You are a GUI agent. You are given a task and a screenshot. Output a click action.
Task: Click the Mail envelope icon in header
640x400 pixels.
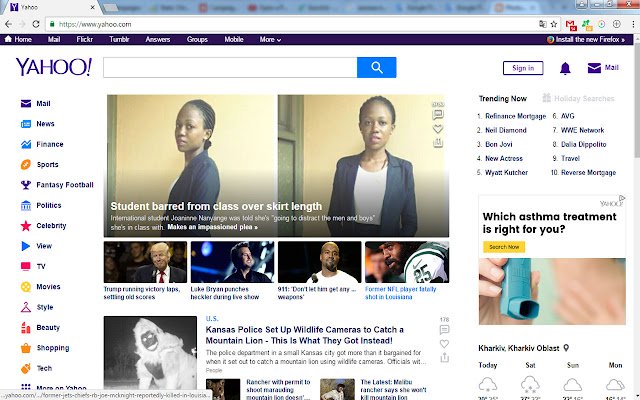(596, 68)
